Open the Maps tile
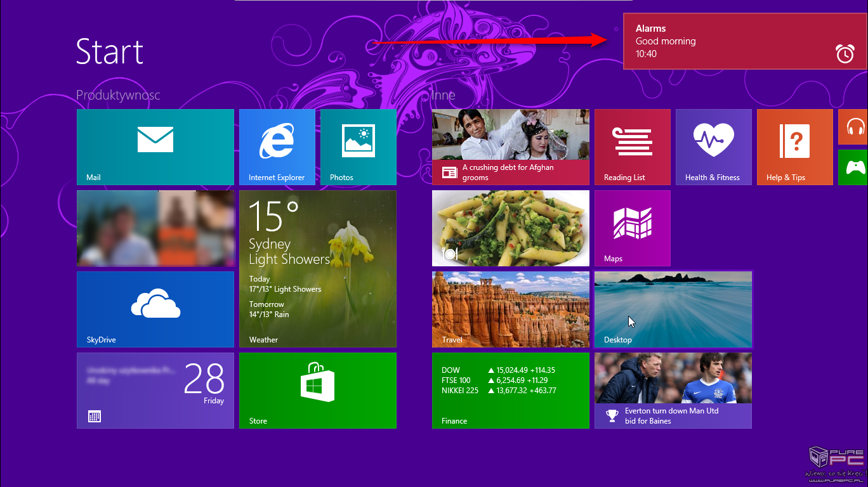The height and width of the screenshot is (487, 868). (x=633, y=228)
